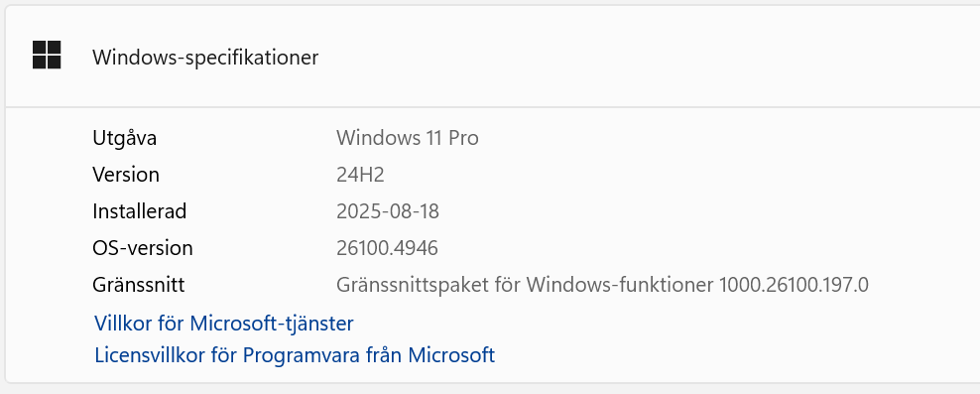Click the OS-version label
Viewport: 980px width, 394px height.
(143, 248)
